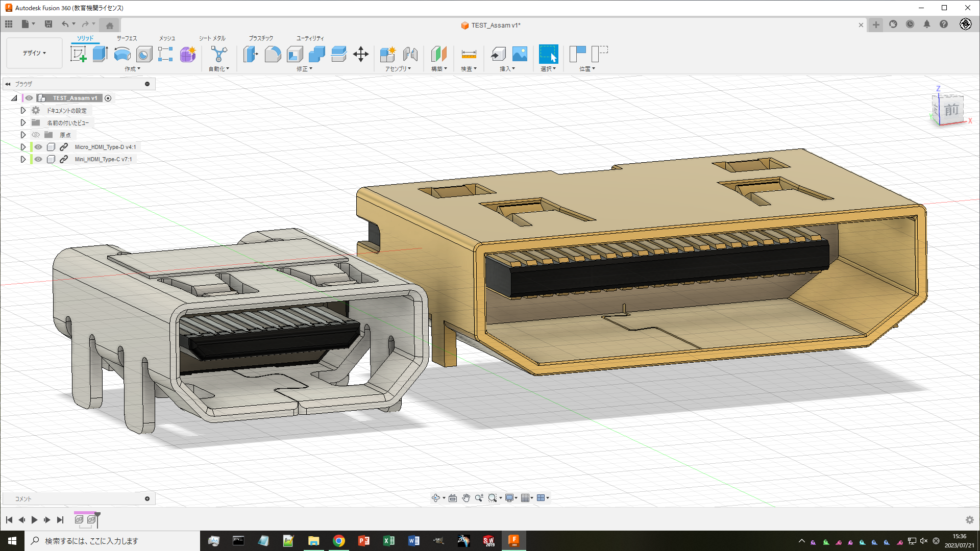Expand the Mini_HDMI_Type-C node
Viewport: 980px width, 551px height.
point(23,159)
